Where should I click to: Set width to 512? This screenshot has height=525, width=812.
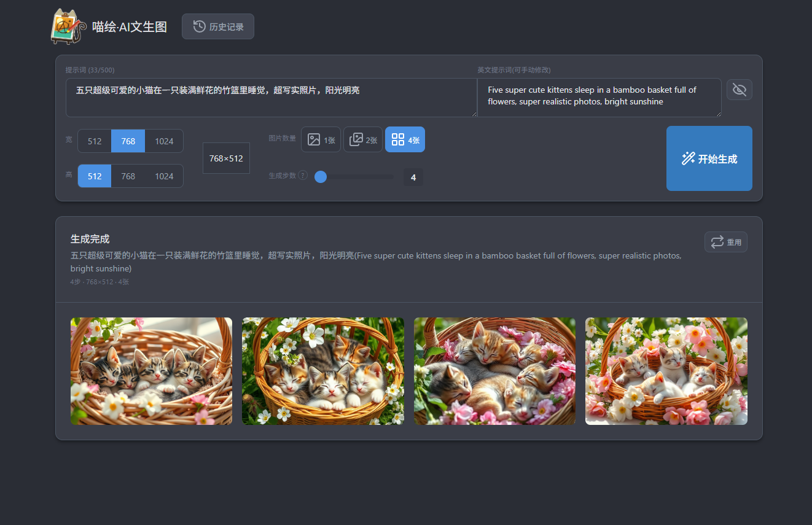click(x=95, y=141)
